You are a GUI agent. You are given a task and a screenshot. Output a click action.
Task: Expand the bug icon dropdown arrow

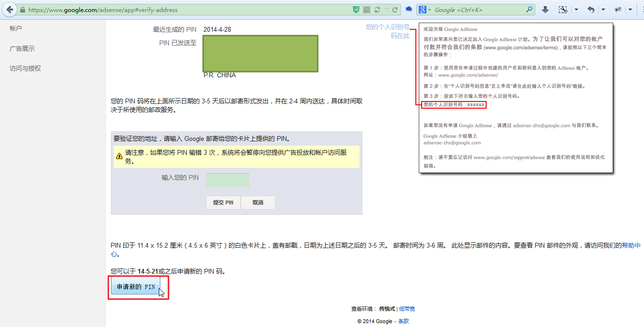[x=630, y=10]
